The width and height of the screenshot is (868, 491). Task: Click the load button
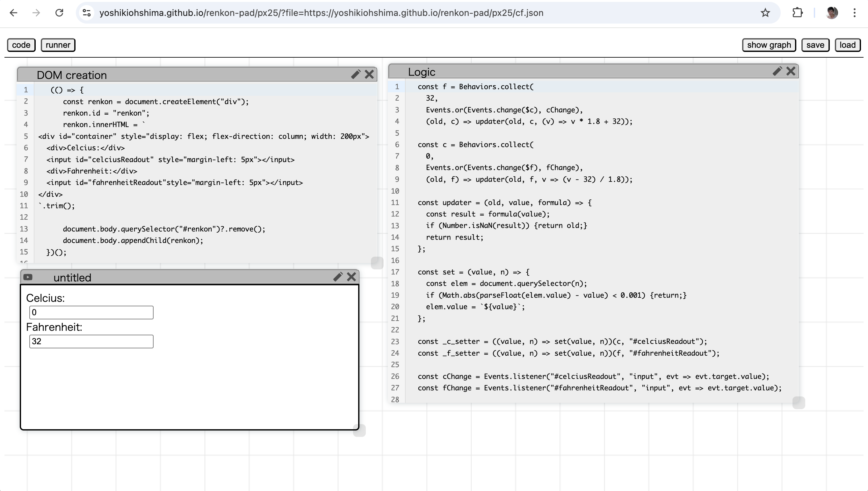[x=848, y=45]
